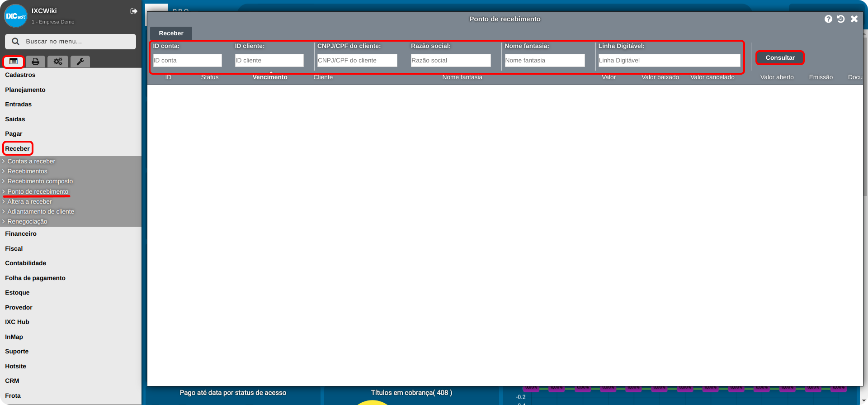Click the search magnifier icon in the menu search
Image resolution: width=868 pixels, height=405 pixels.
(x=15, y=42)
